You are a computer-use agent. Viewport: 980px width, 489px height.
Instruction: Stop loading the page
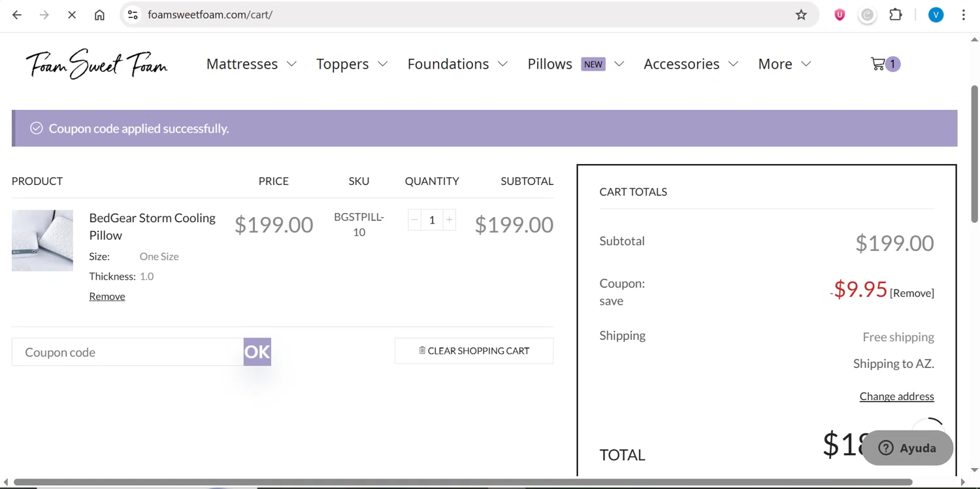click(x=72, y=14)
